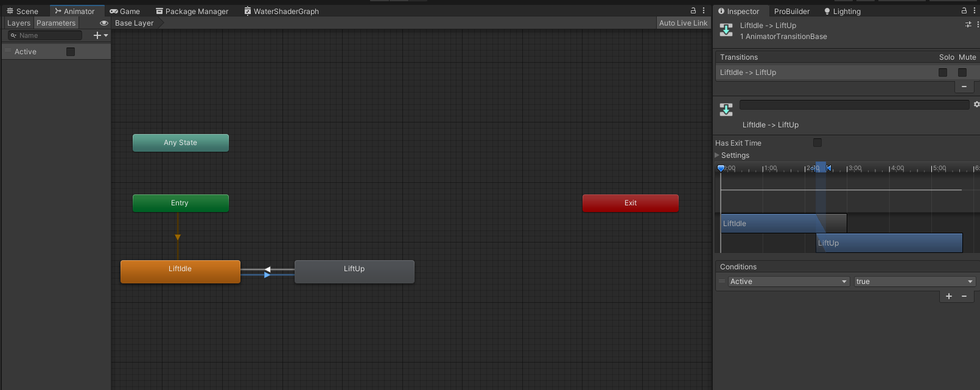Select the grey LiftUp state node
The image size is (980, 390).
[x=355, y=272]
